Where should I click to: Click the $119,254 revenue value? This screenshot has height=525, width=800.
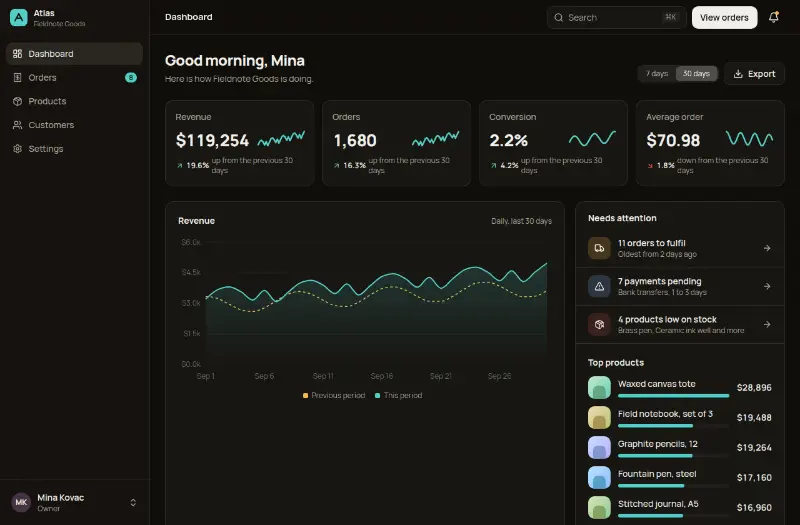212,140
